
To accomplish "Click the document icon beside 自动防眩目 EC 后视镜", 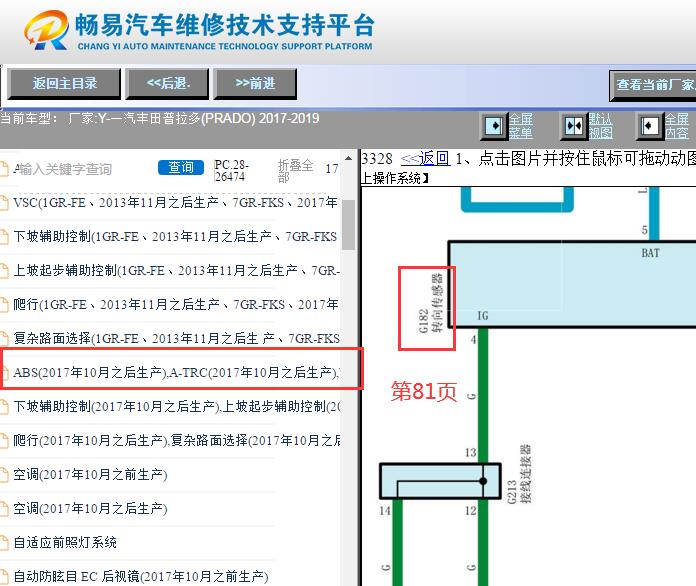I will point(4,577).
